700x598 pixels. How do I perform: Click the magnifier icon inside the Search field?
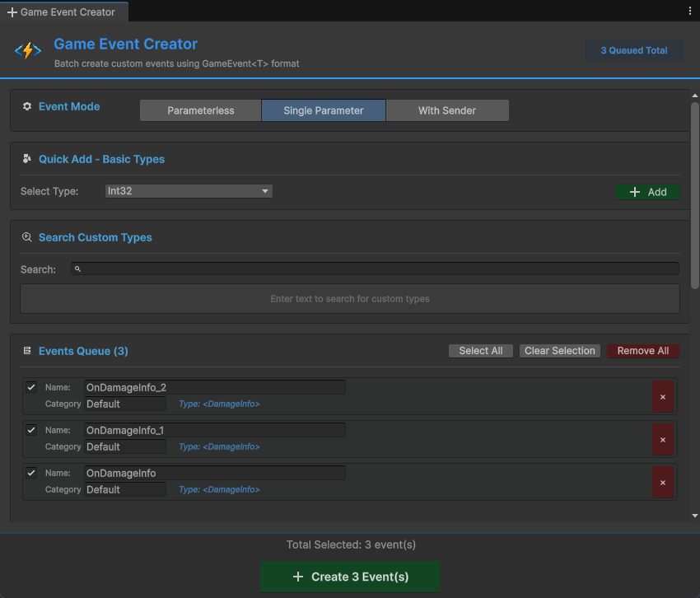coord(78,268)
